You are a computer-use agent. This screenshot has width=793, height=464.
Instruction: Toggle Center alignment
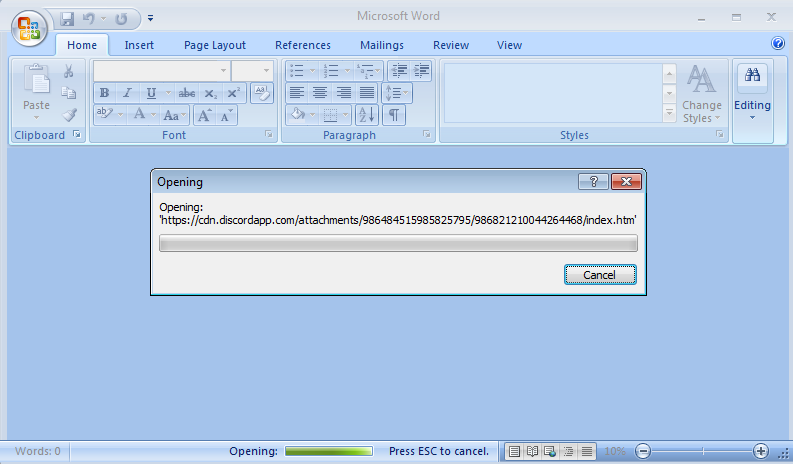(320, 93)
